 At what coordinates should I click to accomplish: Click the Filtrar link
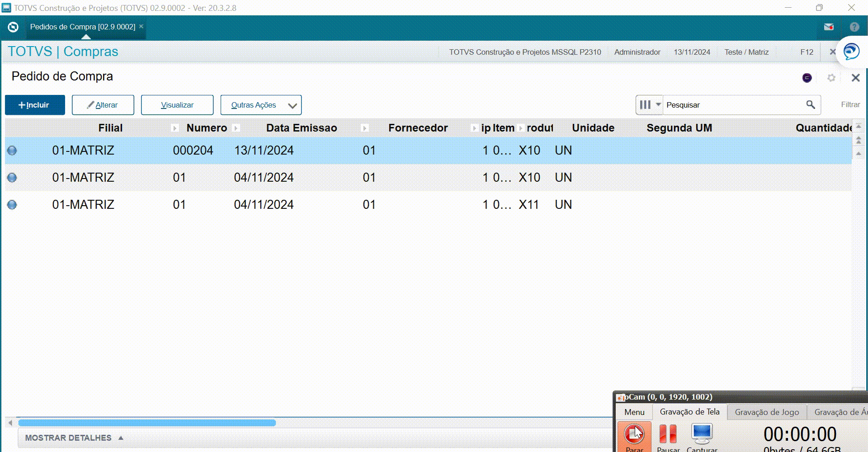tap(850, 105)
